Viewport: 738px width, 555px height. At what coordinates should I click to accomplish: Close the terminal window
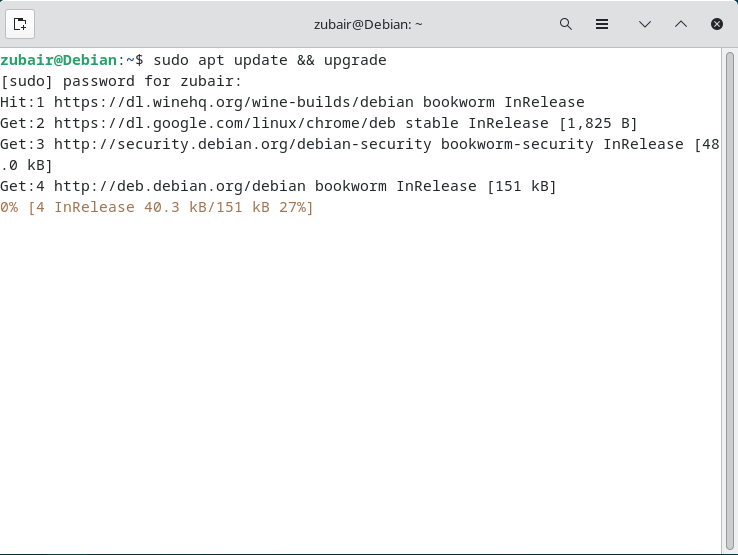[x=717, y=24]
